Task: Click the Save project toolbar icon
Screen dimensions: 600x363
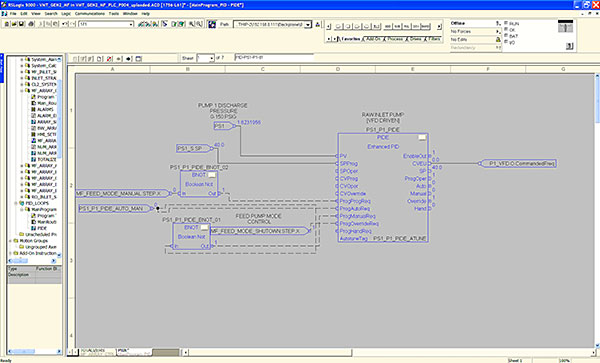Action: point(21,24)
